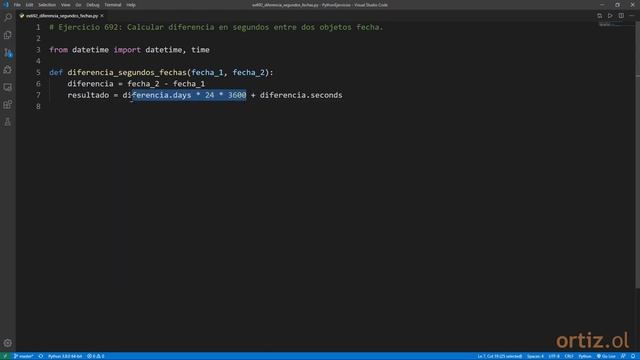Click the VS Code logo in title bar
The width and height of the screenshot is (640, 360).
6,5
